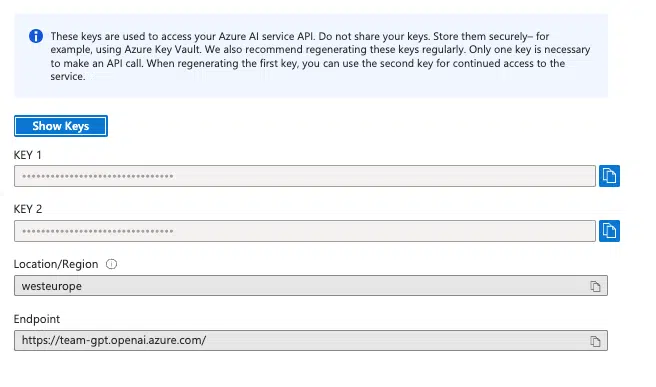Copy the Endpoint URL
Viewport: 656px width, 387px height.
coord(595,341)
